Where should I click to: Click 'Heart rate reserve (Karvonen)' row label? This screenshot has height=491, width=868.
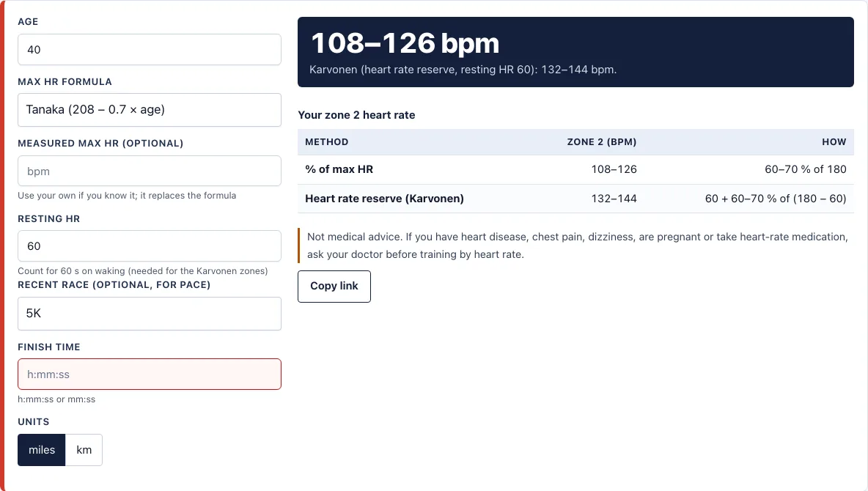coord(384,198)
